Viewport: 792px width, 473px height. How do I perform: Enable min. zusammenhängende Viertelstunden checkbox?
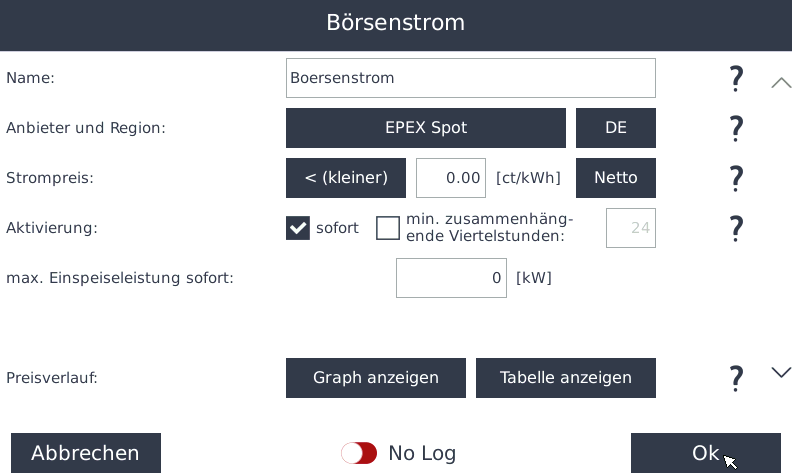pyautogui.click(x=388, y=228)
